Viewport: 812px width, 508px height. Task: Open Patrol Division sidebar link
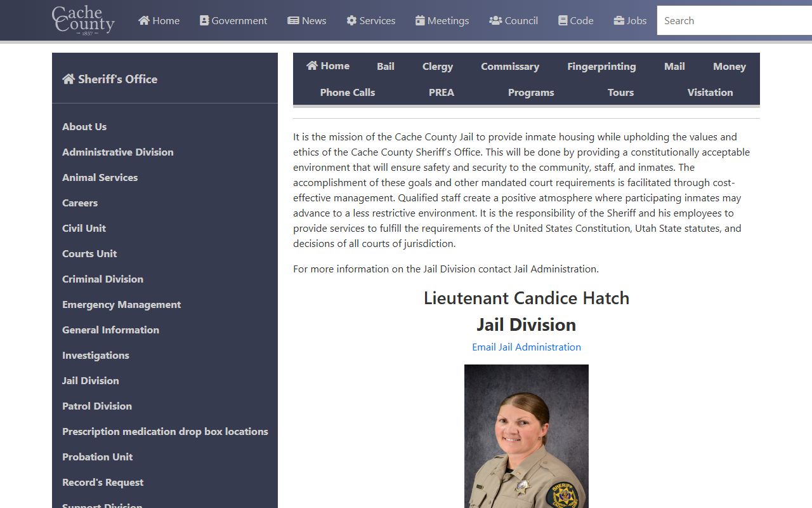[x=97, y=406]
